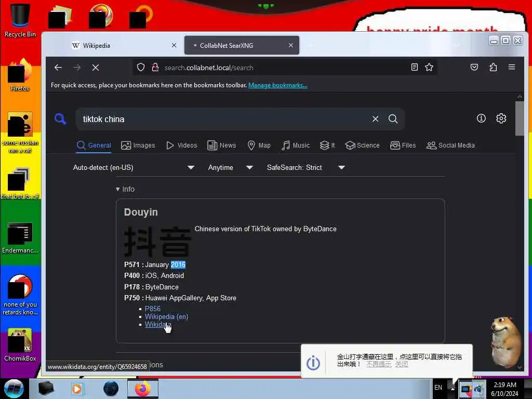Open the Recycle Bin on desktop
The height and width of the screenshot is (399, 532).
(20, 20)
